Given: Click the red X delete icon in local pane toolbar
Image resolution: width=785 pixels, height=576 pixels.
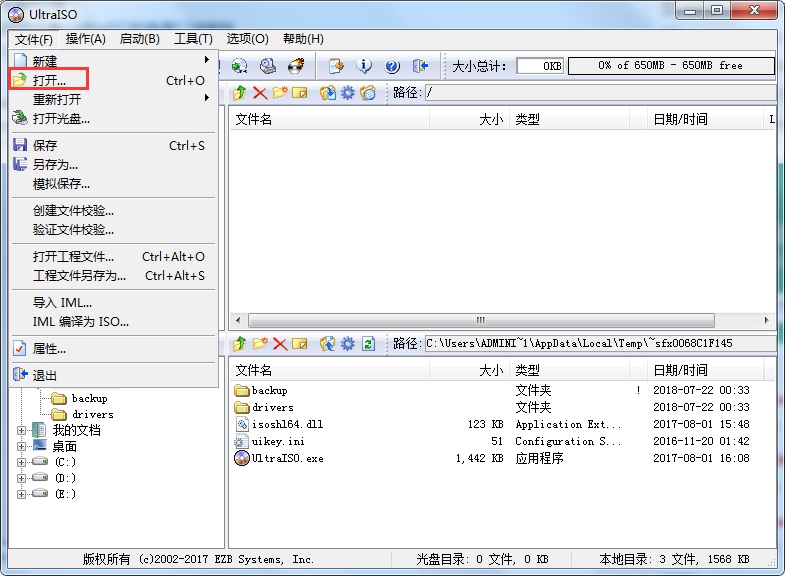Looking at the screenshot, I should click(x=280, y=344).
